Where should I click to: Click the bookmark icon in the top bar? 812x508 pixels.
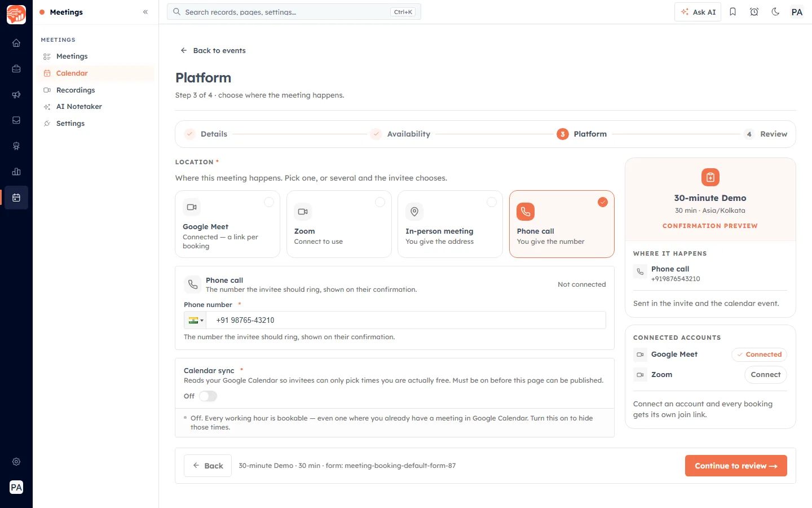[732, 12]
